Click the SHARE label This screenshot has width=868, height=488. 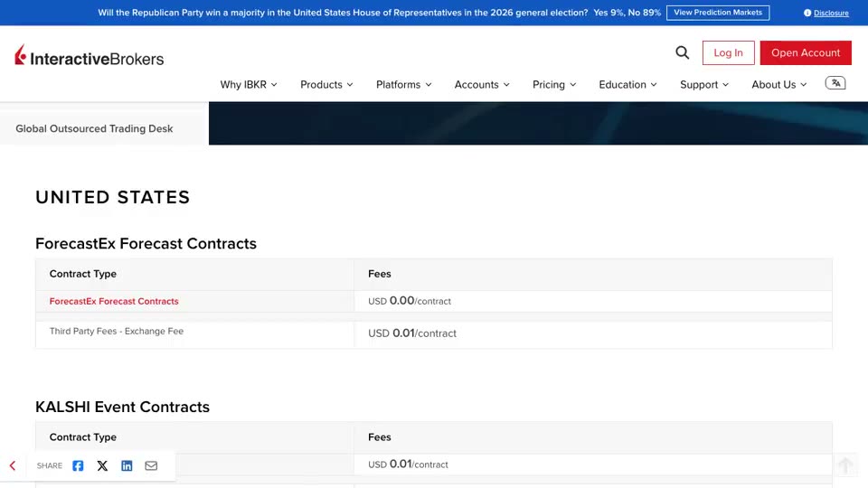[49, 466]
